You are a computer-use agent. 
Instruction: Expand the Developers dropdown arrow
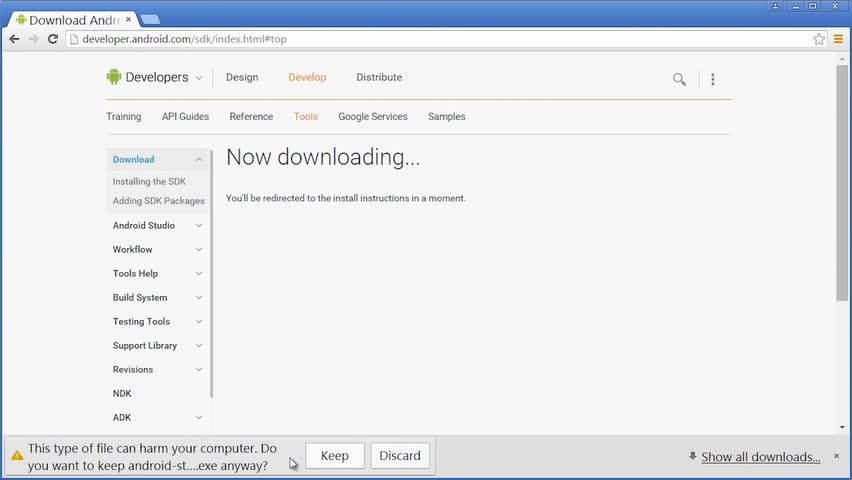pos(199,78)
